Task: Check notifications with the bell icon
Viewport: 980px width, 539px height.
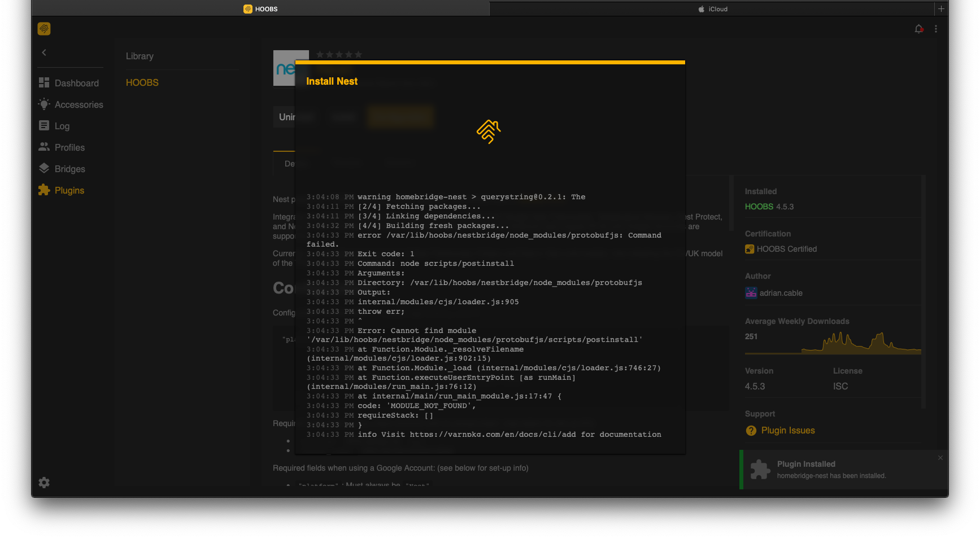Action: (918, 28)
